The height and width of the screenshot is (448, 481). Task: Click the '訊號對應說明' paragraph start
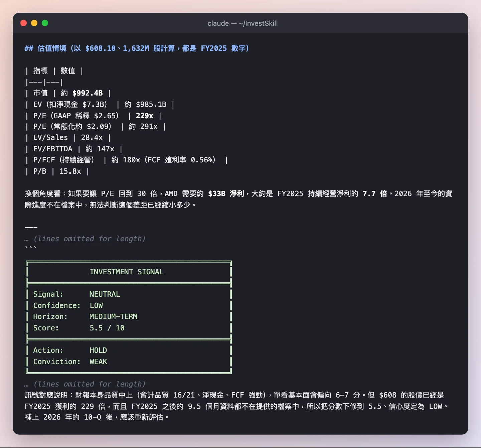(46, 395)
